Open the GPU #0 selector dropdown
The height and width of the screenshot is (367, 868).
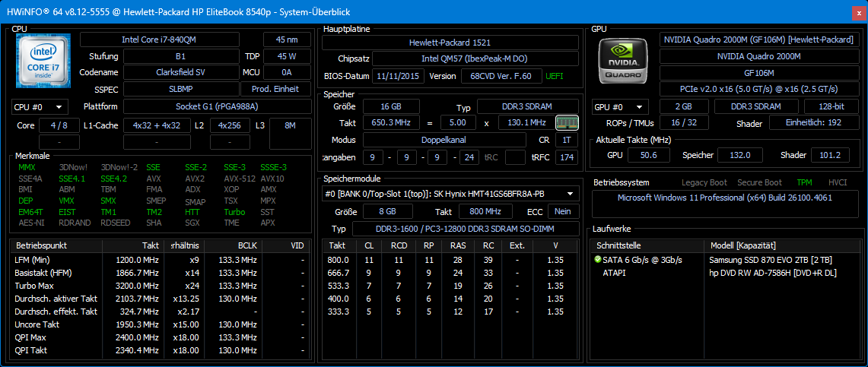620,107
